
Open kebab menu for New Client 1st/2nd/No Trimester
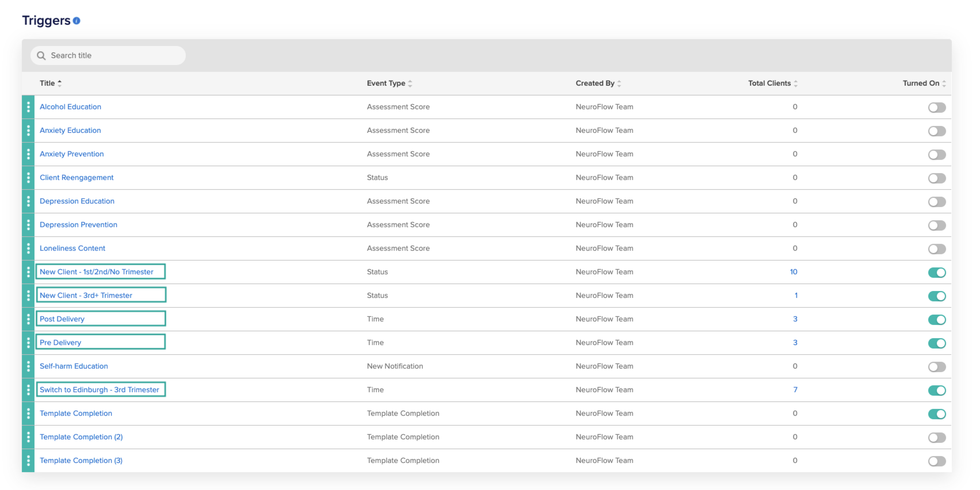(x=28, y=272)
